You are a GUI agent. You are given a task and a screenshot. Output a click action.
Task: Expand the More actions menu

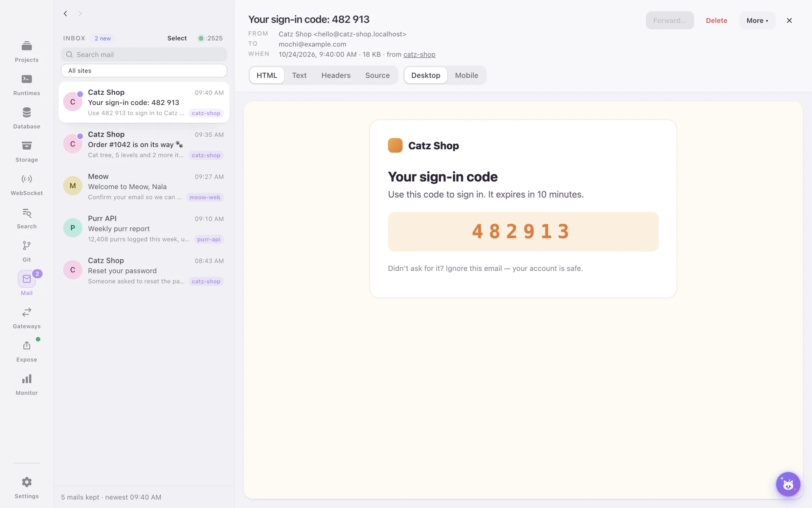pos(757,20)
